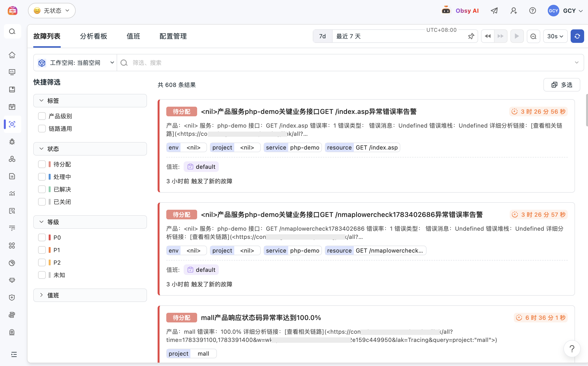Open the clusters icon in sidebar
Viewport: 588px width, 366px height.
[x=12, y=159]
